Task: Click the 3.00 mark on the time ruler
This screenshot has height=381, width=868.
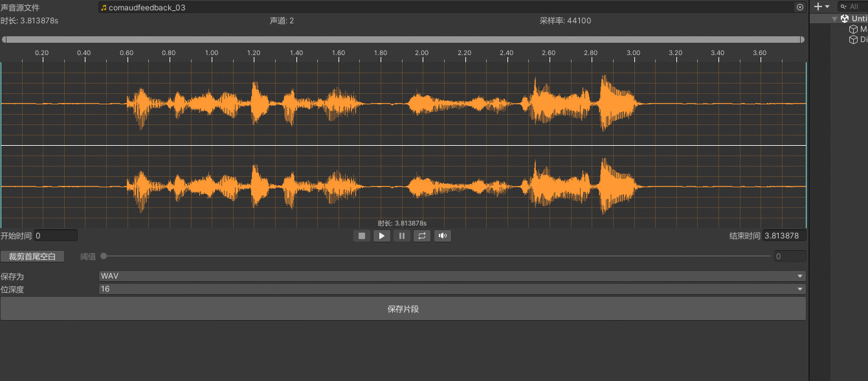Action: pos(634,52)
